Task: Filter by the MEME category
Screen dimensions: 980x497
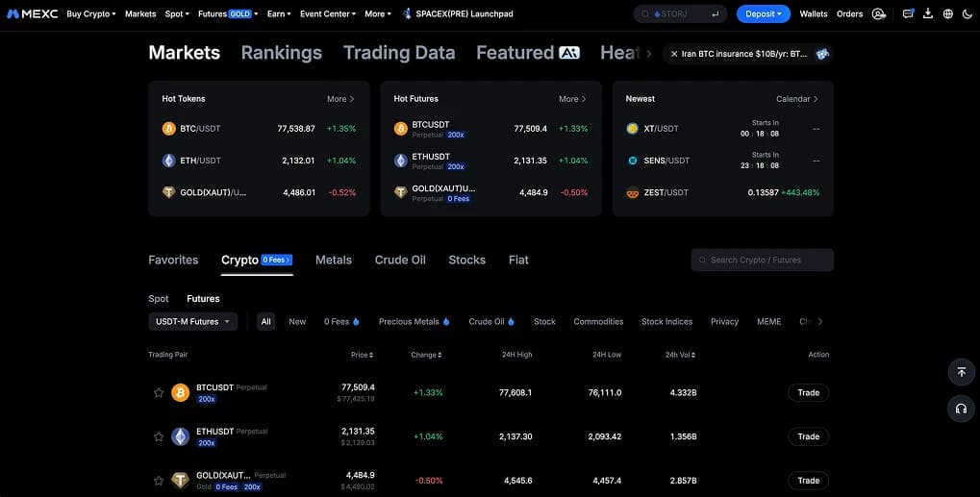Action: click(768, 321)
